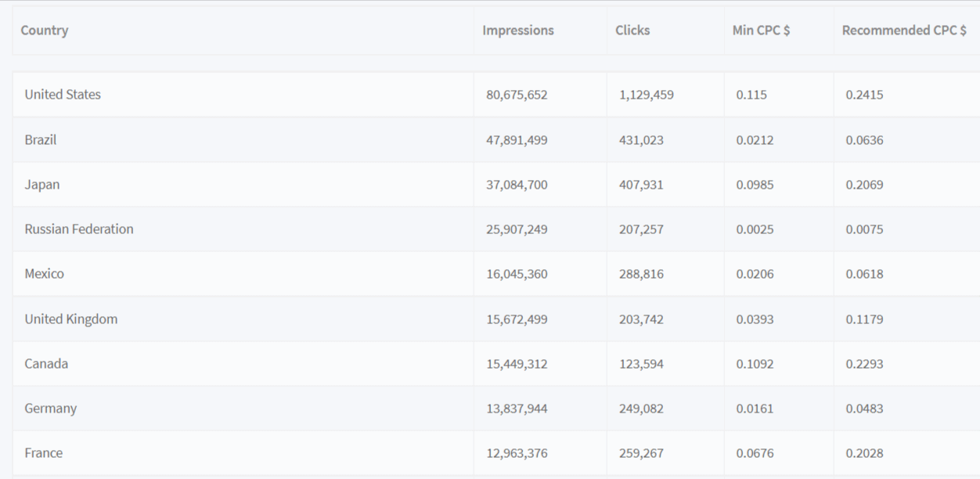Screen dimensions: 980x479
Task: Click the 431,023 clicks value
Action: coord(641,140)
